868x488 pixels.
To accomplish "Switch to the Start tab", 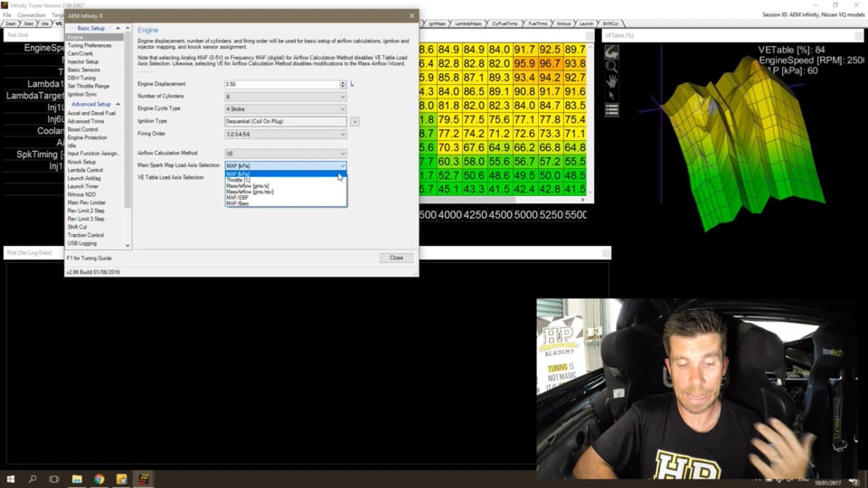I will pyautogui.click(x=28, y=23).
